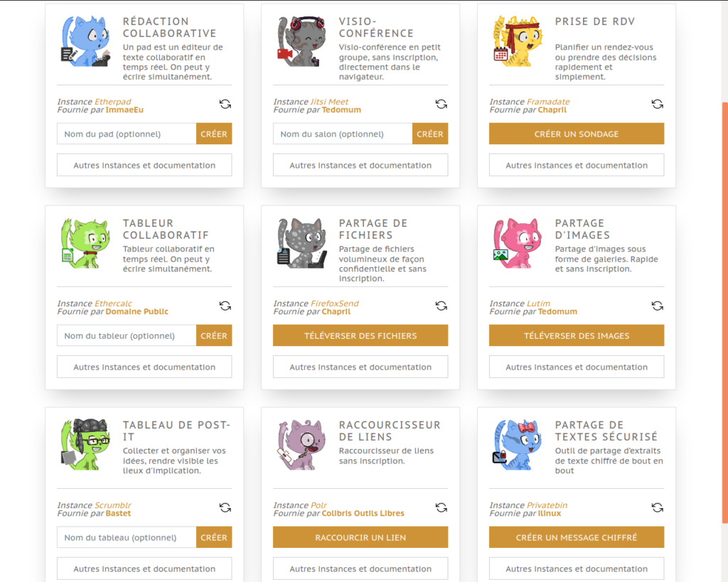This screenshot has width=728, height=582.
Task: Click the pink cat Partage d'images mascot
Action: pyautogui.click(x=518, y=243)
